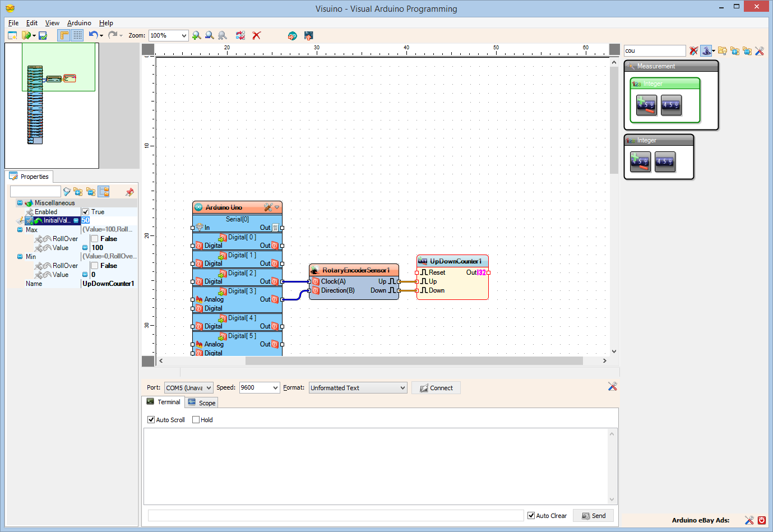
Task: Click the clear filter red X above Measurement panel
Action: [693, 50]
